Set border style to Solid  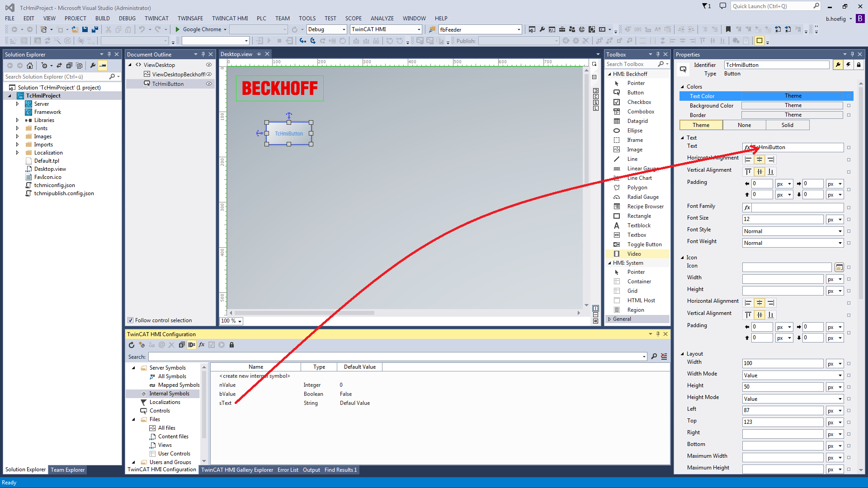click(787, 125)
